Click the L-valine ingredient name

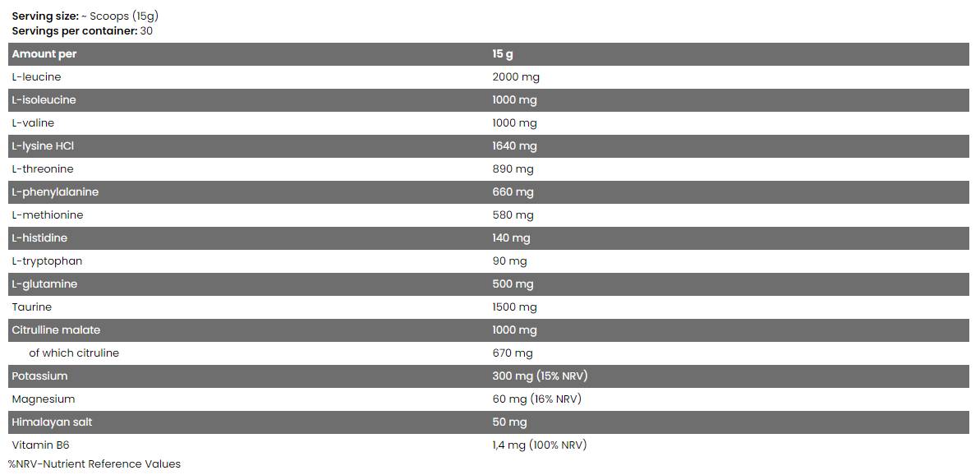33,123
